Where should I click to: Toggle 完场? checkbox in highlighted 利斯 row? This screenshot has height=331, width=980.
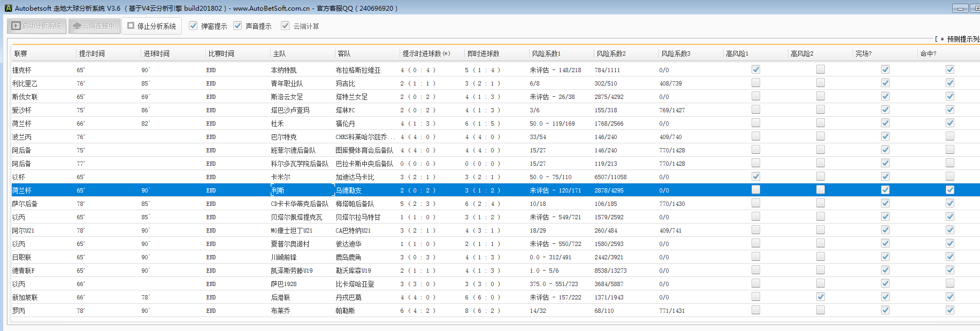tap(885, 190)
